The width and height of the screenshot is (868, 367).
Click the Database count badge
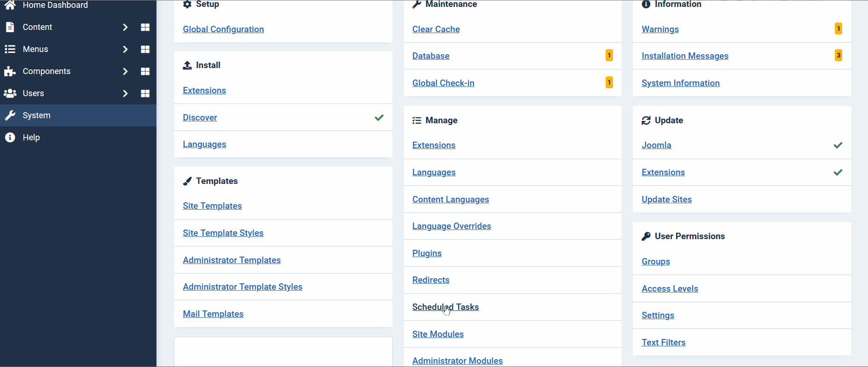click(x=609, y=55)
